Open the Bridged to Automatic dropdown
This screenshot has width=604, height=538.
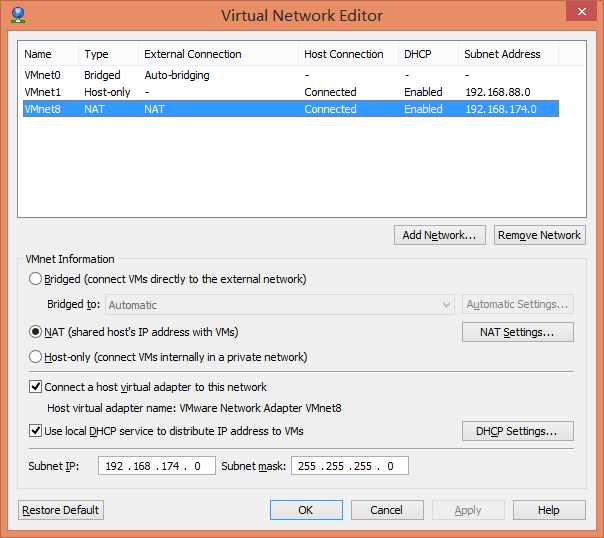(x=280, y=305)
